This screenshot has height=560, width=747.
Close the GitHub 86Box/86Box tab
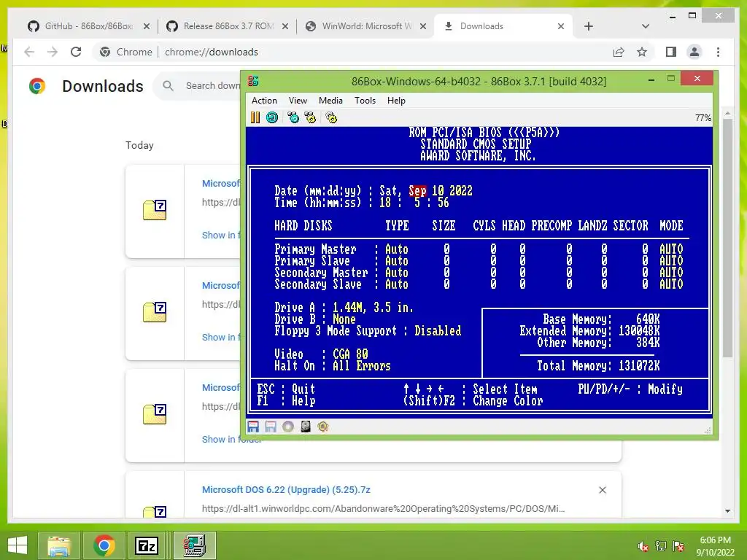(x=147, y=27)
